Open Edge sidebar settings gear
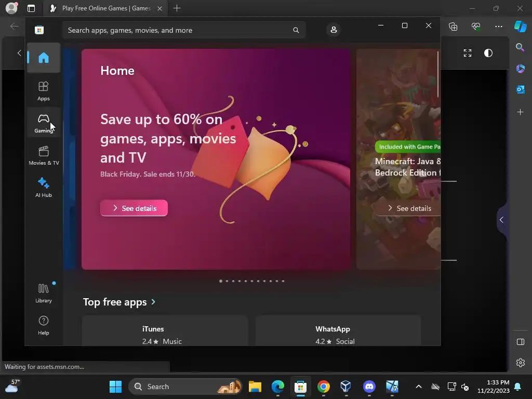Image resolution: width=532 pixels, height=399 pixels. 520,363
